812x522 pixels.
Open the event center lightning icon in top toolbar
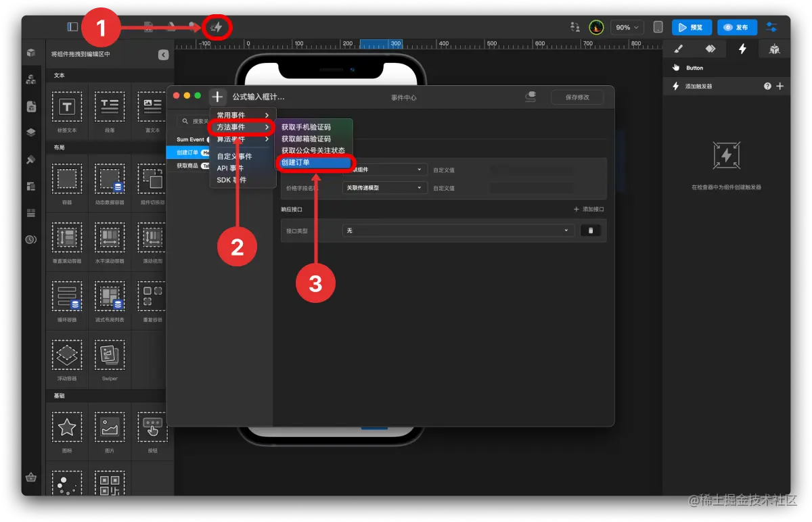coord(217,27)
